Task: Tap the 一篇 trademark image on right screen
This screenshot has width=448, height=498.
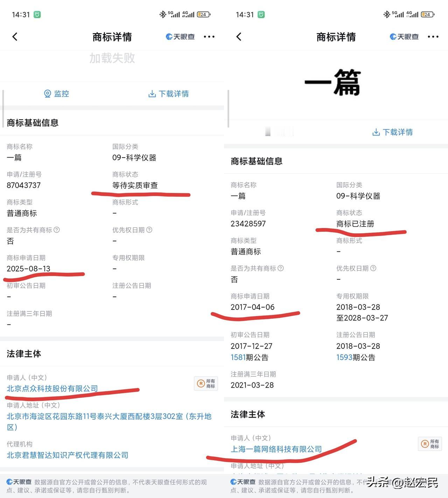Action: tap(332, 83)
